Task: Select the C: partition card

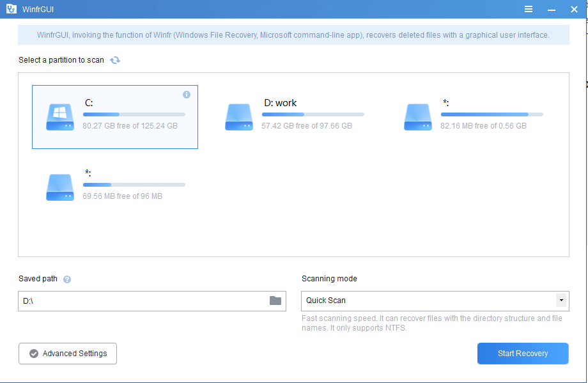Action: pyautogui.click(x=115, y=116)
